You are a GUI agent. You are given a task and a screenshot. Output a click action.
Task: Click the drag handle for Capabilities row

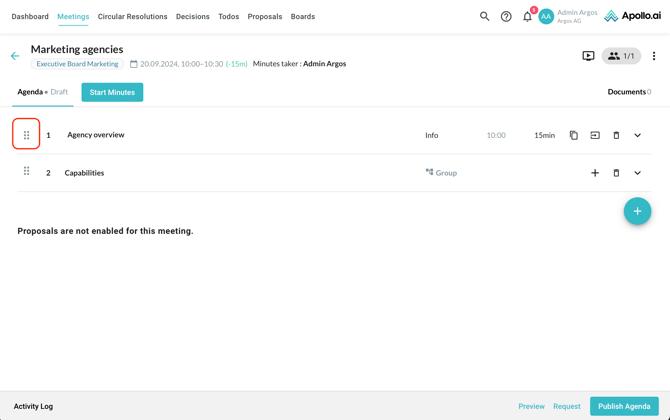(x=27, y=172)
